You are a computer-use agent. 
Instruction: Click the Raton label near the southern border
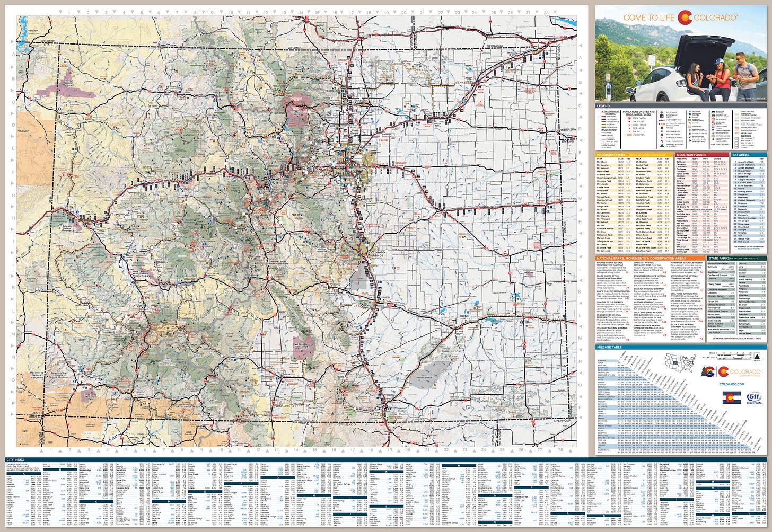[403, 410]
